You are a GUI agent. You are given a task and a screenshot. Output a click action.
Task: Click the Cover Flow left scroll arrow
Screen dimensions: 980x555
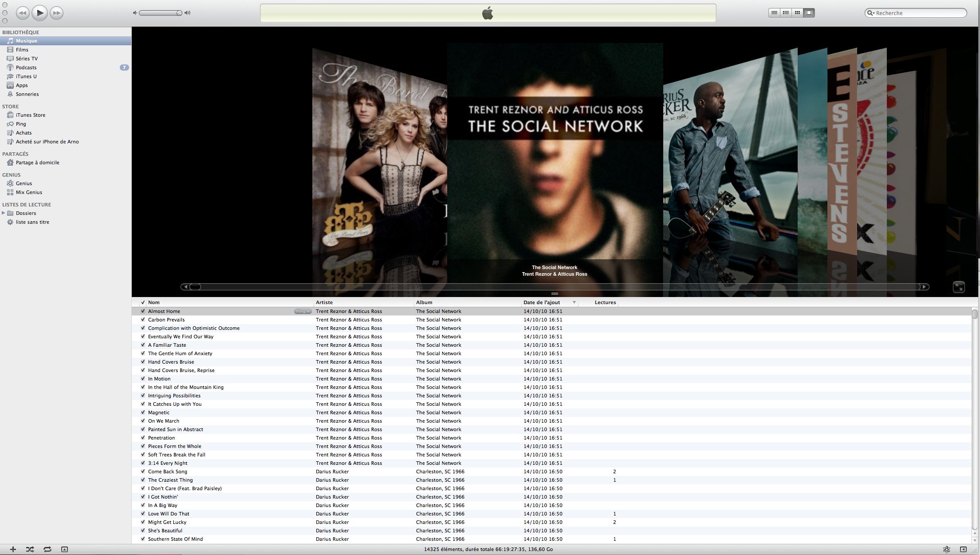pyautogui.click(x=185, y=287)
